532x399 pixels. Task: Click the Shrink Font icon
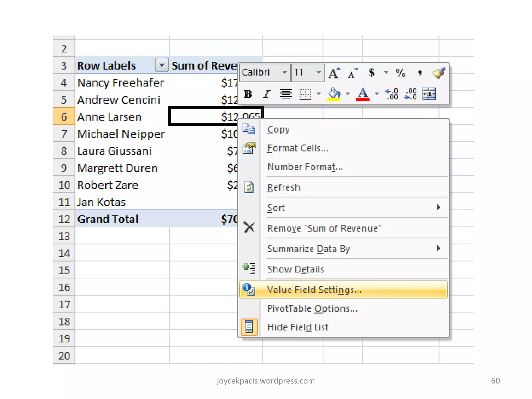(353, 73)
